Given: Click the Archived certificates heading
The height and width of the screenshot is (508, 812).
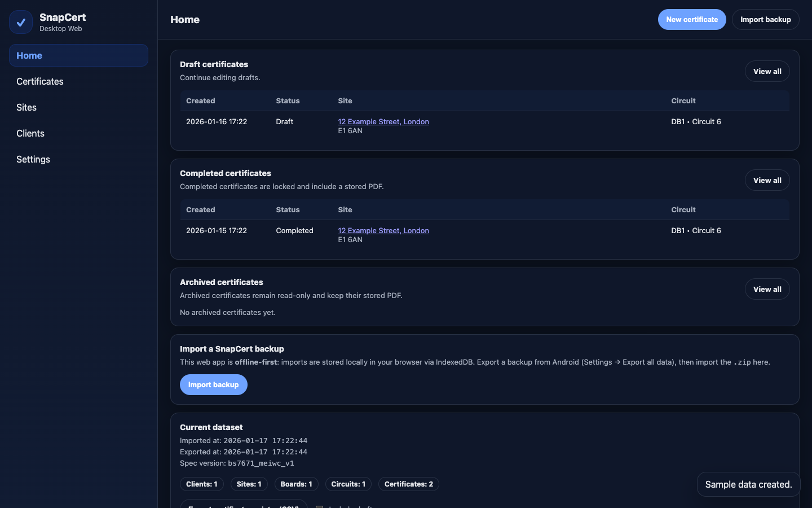Looking at the screenshot, I should coord(221,282).
